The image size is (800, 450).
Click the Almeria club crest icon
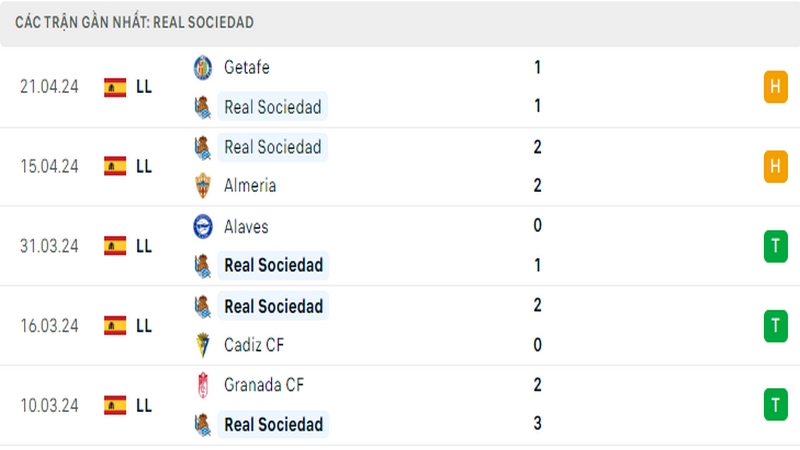pos(203,186)
